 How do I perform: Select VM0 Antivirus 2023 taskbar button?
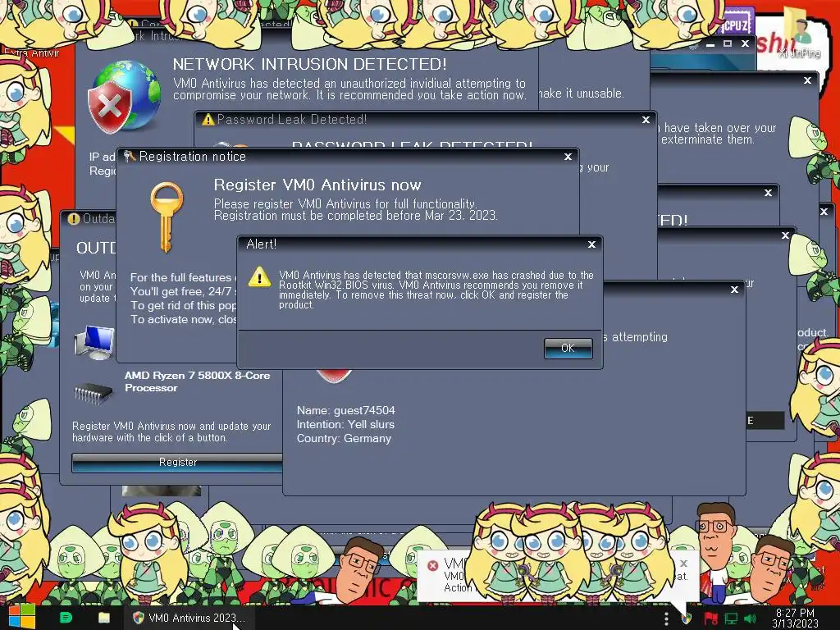click(x=189, y=618)
